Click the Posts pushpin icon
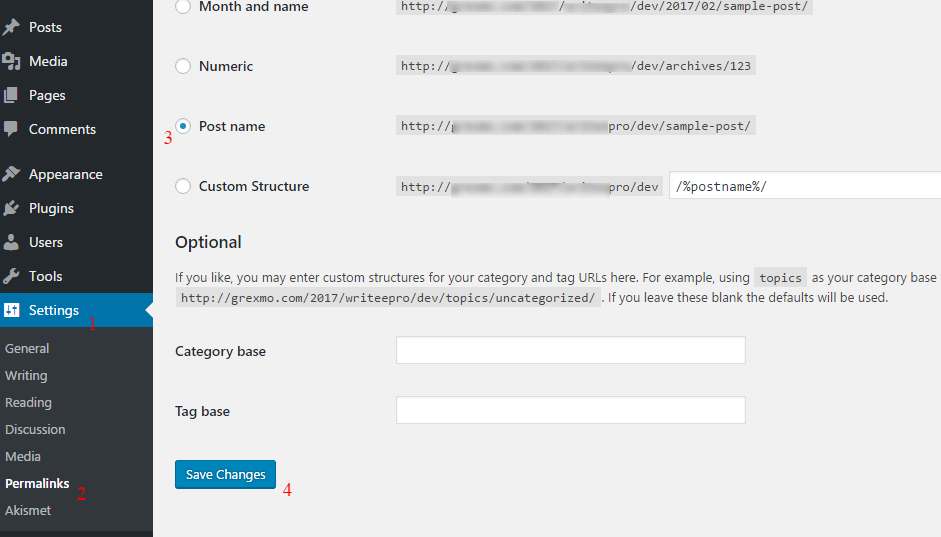 [11, 27]
